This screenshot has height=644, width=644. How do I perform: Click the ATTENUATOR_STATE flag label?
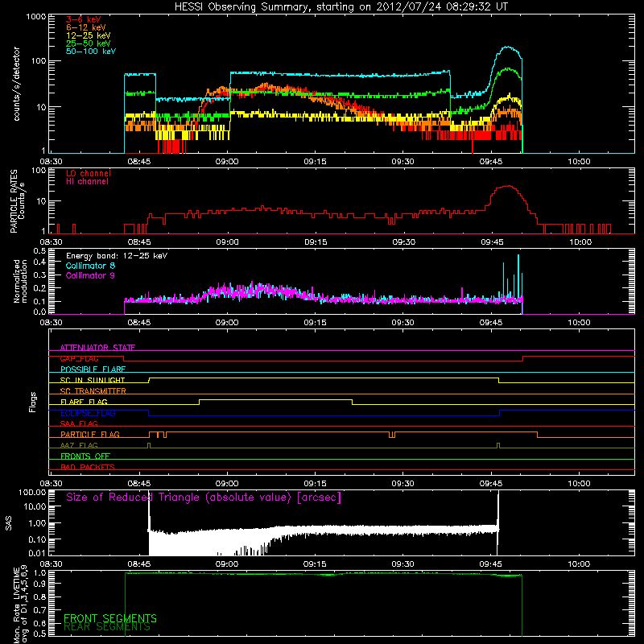97,348
